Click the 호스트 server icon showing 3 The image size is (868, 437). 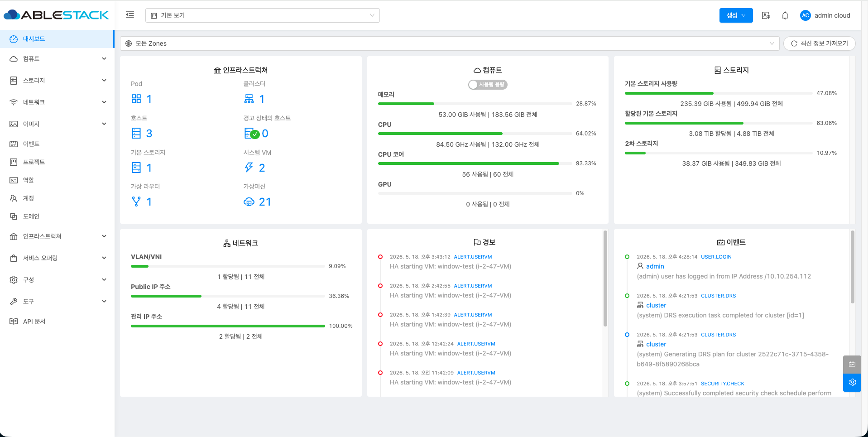tap(136, 133)
